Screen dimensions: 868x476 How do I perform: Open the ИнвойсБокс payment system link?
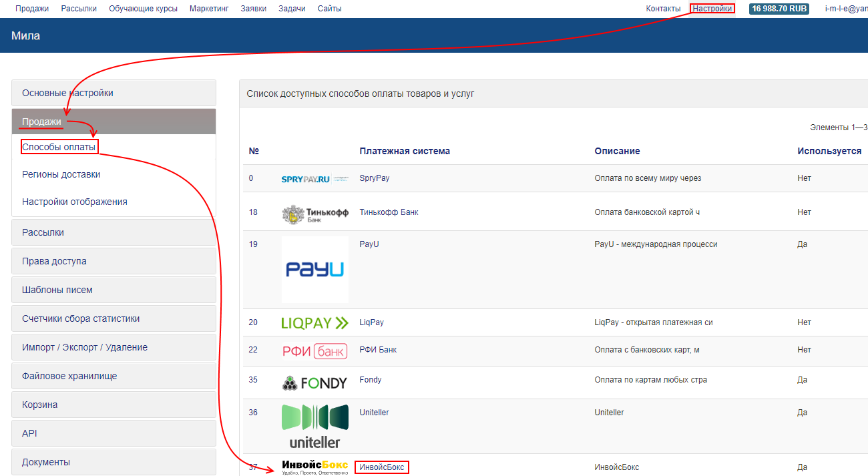381,467
